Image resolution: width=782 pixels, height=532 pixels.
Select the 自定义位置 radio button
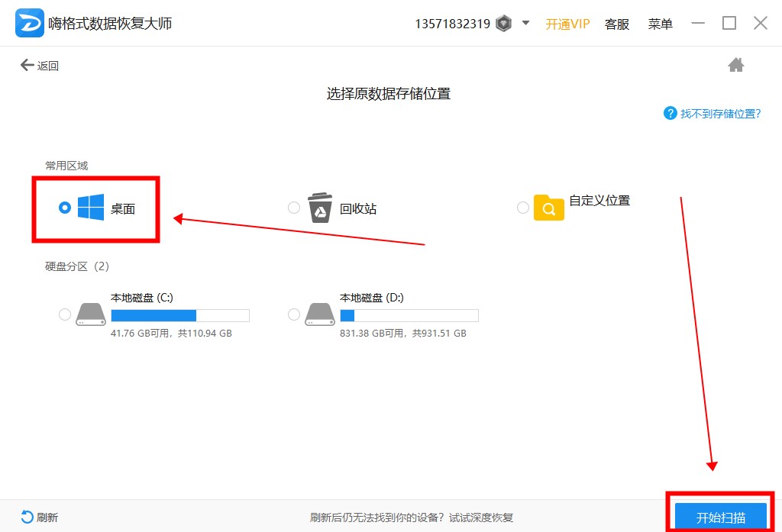(x=523, y=207)
